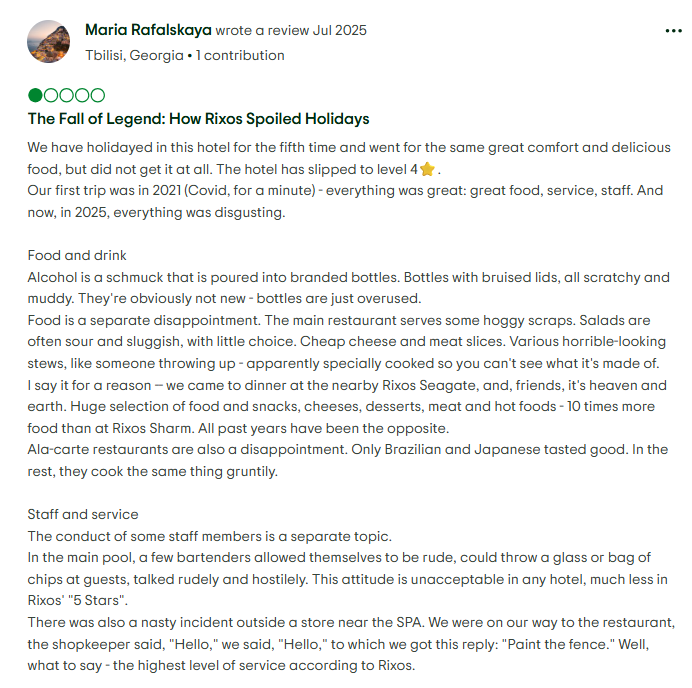Open the review title 'The Fall of Legend'
This screenshot has width=692, height=688.
click(198, 119)
